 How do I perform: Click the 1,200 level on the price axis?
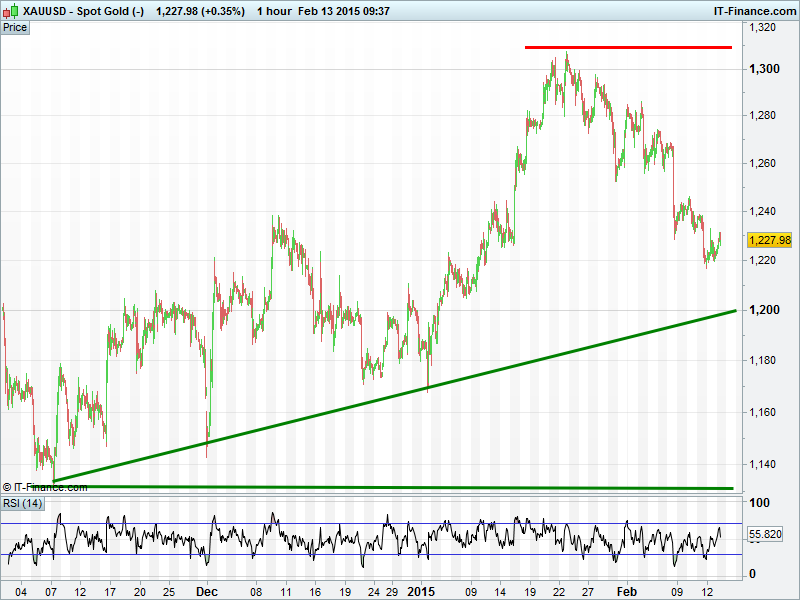pyautogui.click(x=764, y=310)
